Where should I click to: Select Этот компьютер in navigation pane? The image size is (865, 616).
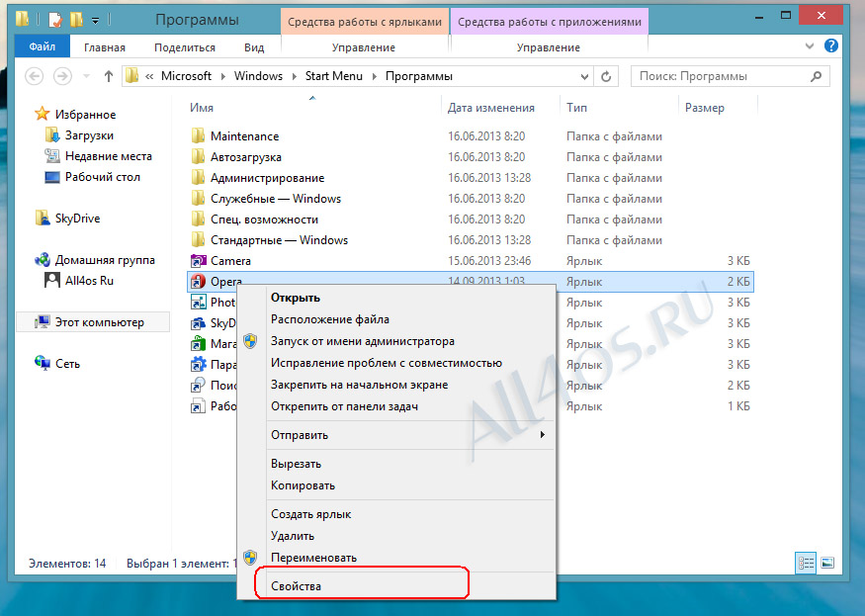tap(99, 321)
